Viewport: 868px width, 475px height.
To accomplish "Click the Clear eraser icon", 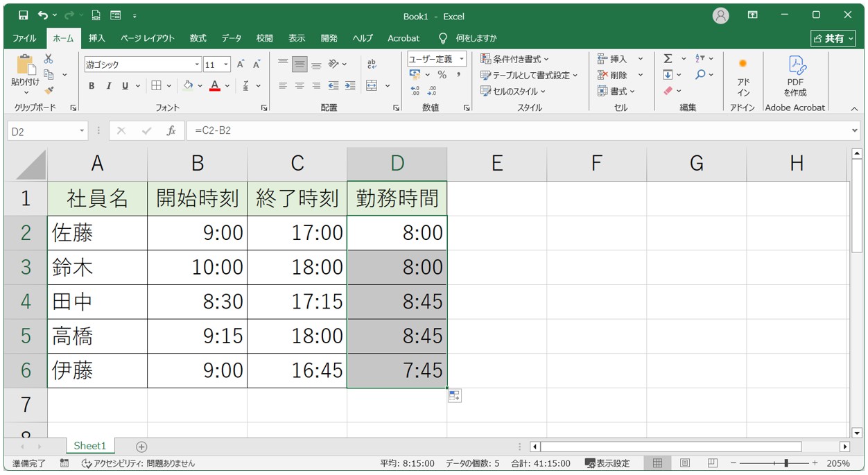I will click(x=668, y=91).
